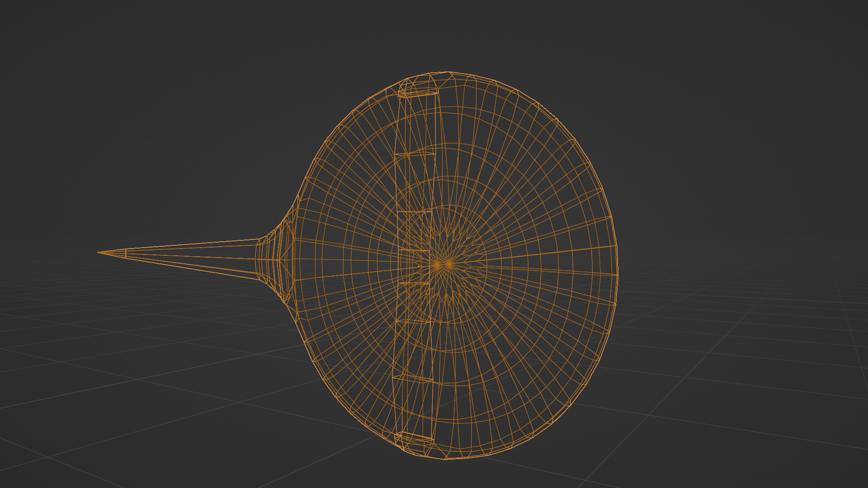Click the small origin dot near center

[419, 267]
